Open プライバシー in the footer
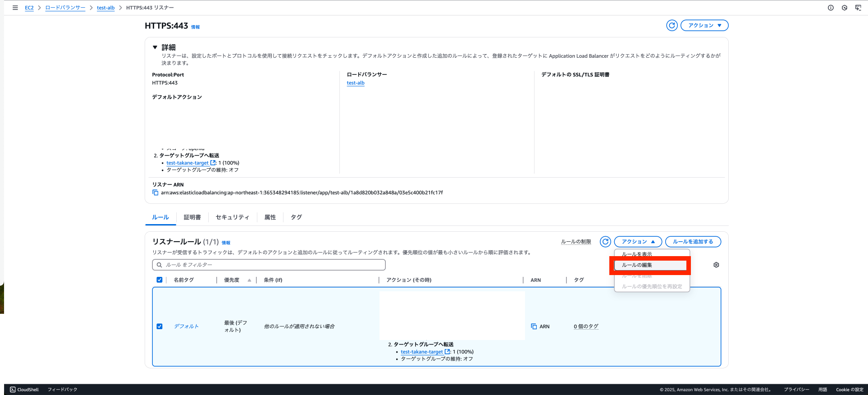The height and width of the screenshot is (395, 868). [796, 390]
